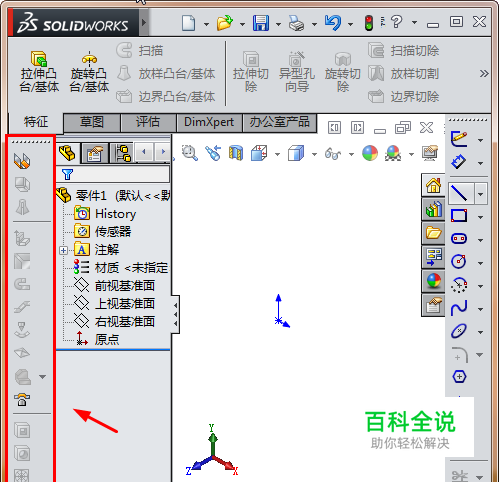Open the File Explorer pane
499x482 pixels.
pyautogui.click(x=433, y=233)
